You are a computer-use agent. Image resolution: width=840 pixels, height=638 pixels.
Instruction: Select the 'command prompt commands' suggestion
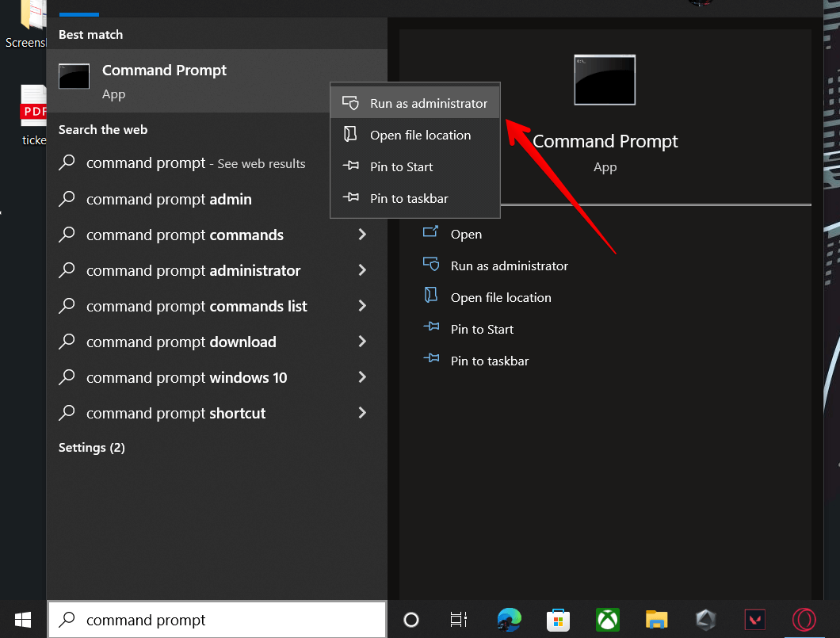click(x=185, y=235)
